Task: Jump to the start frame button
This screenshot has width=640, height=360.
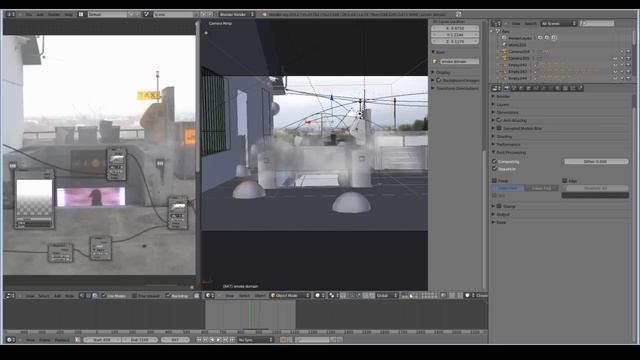Action: [199, 340]
